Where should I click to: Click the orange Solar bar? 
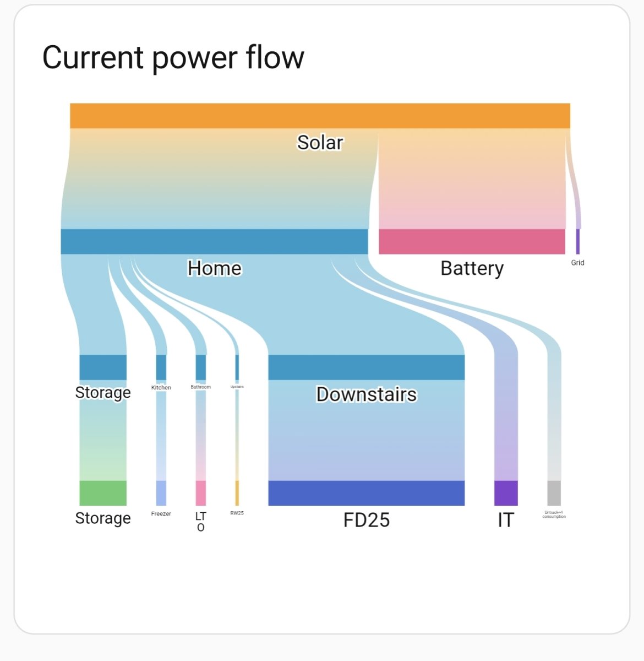coord(320,116)
